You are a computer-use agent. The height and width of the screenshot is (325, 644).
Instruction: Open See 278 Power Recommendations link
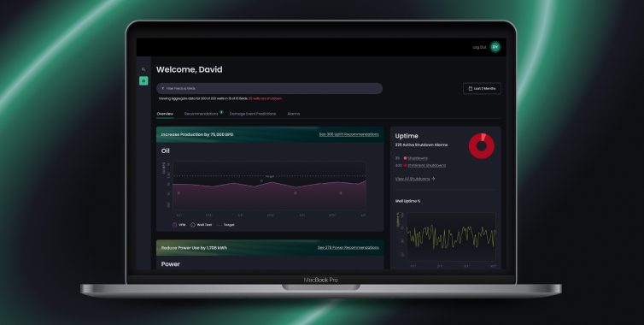(348, 248)
